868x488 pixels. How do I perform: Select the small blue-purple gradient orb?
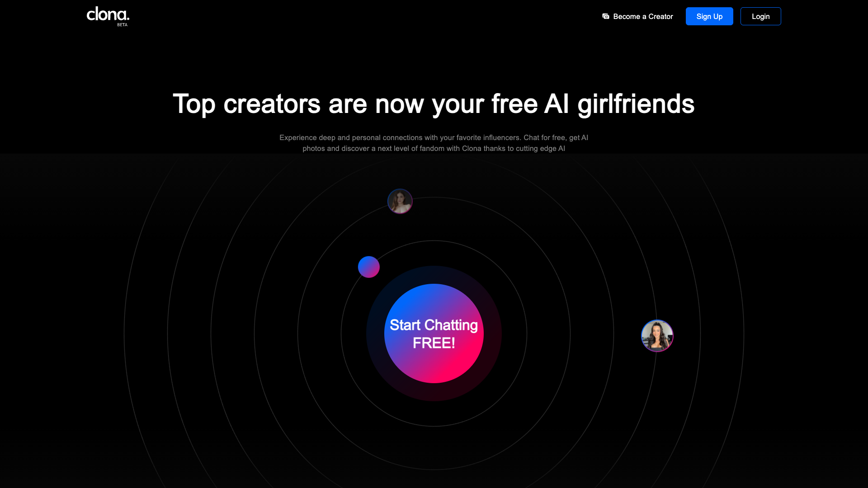pos(369,267)
